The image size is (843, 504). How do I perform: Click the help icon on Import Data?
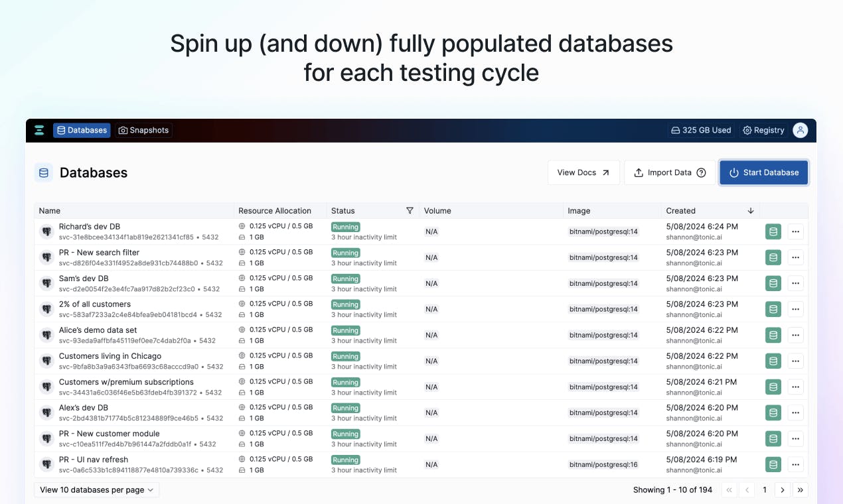701,172
